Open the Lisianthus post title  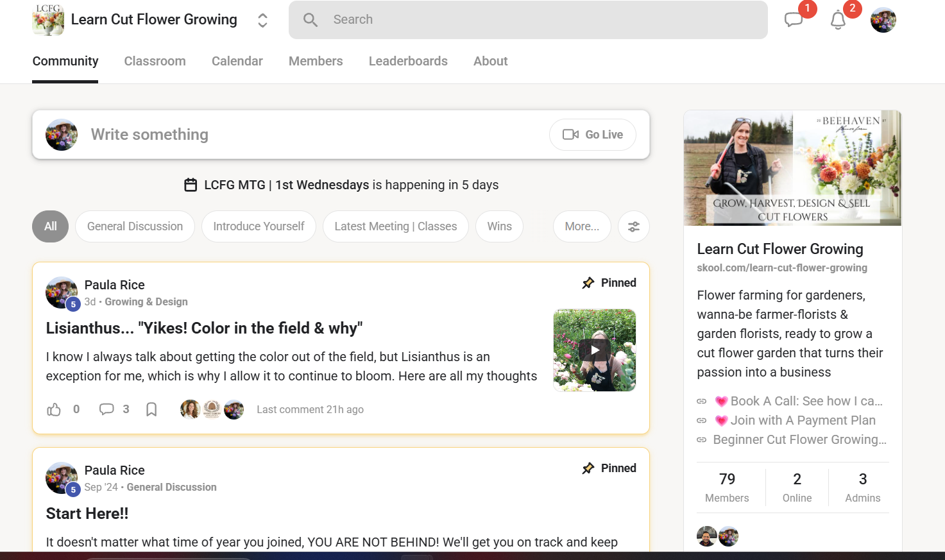pyautogui.click(x=204, y=328)
